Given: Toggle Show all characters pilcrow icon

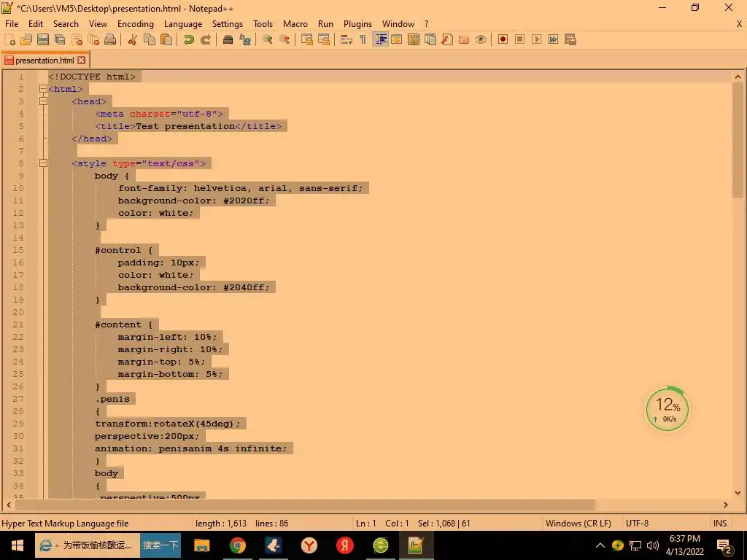Looking at the screenshot, I should [x=363, y=39].
